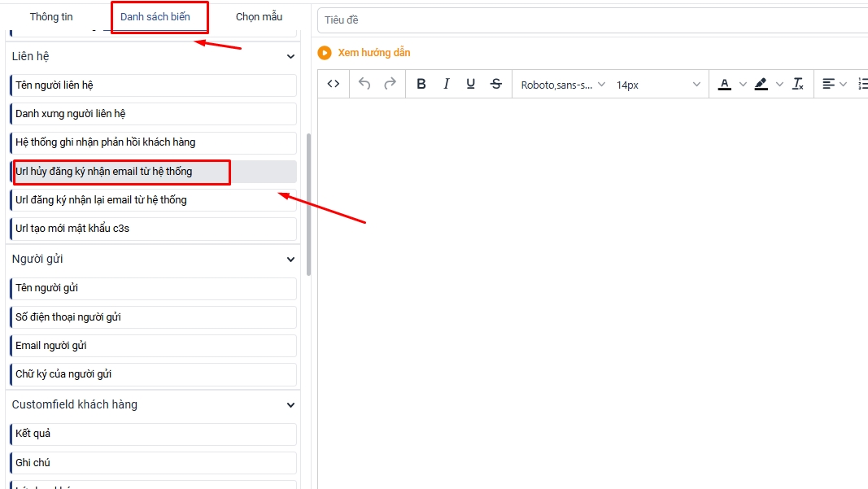The width and height of the screenshot is (868, 489).
Task: Open the source code view icon
Action: pyautogui.click(x=334, y=84)
